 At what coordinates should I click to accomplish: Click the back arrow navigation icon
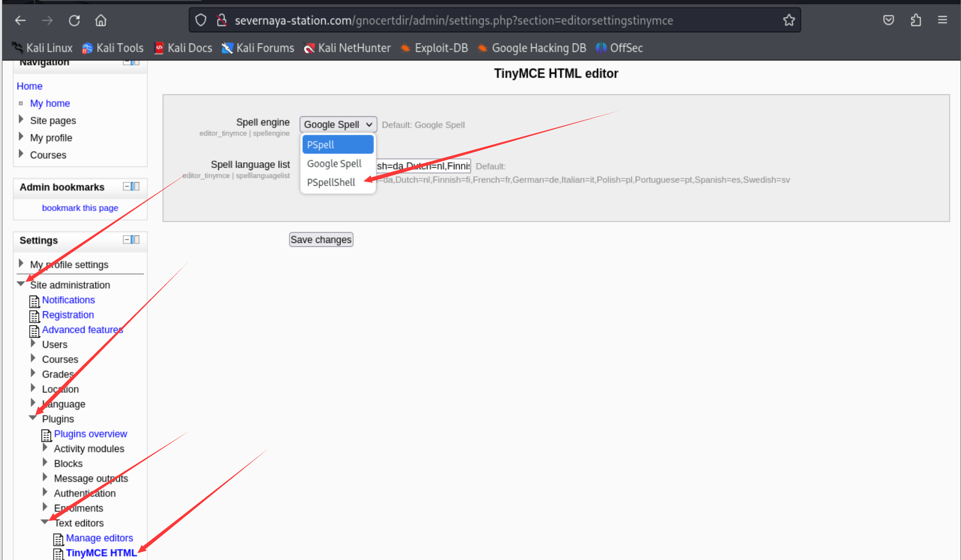(21, 21)
